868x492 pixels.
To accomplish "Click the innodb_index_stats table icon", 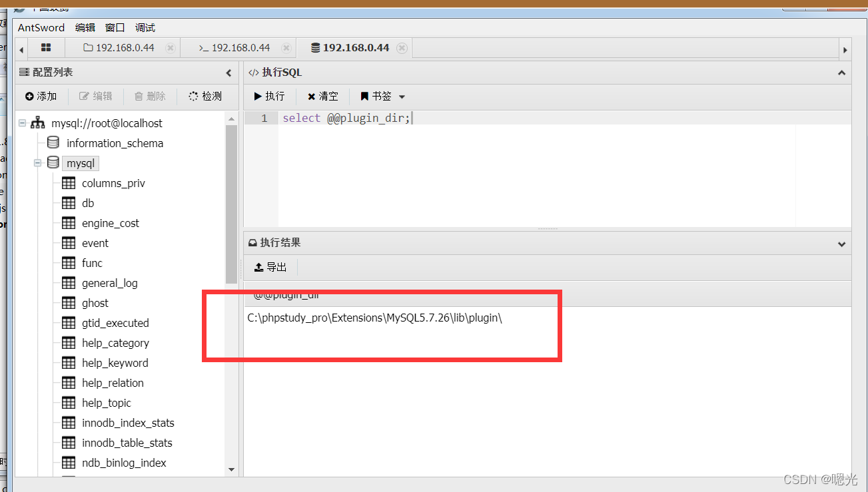I will 68,423.
